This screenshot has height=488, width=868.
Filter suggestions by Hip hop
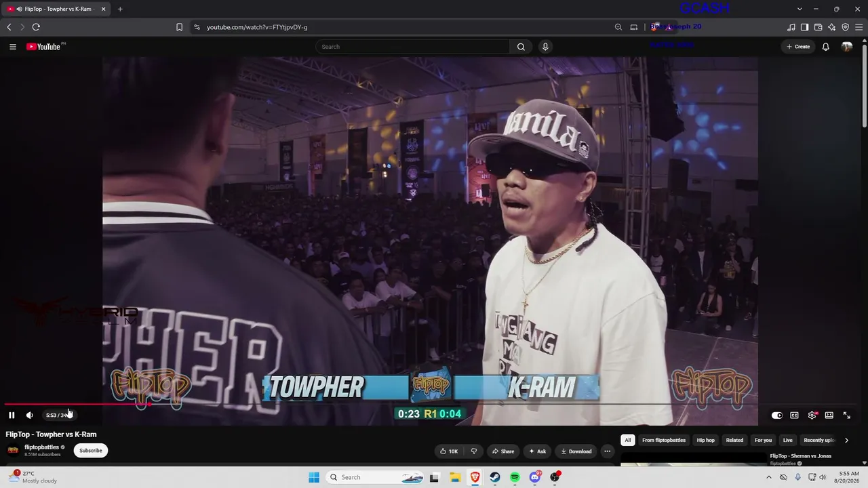coord(706,441)
